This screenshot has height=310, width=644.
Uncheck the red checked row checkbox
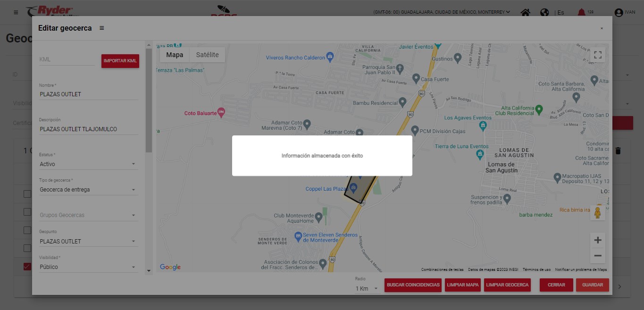point(27,267)
